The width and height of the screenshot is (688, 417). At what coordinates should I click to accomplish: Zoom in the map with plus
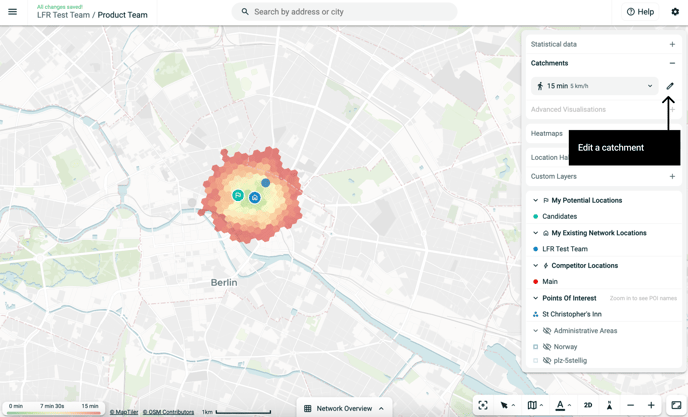click(651, 405)
